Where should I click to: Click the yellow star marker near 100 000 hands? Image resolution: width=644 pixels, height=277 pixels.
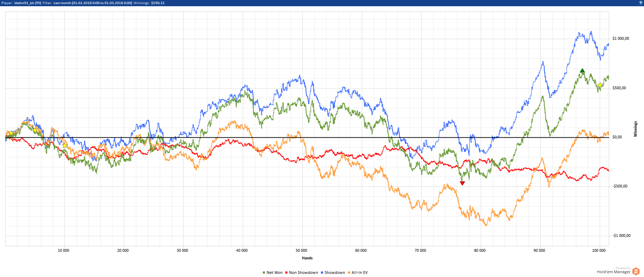tap(600, 85)
